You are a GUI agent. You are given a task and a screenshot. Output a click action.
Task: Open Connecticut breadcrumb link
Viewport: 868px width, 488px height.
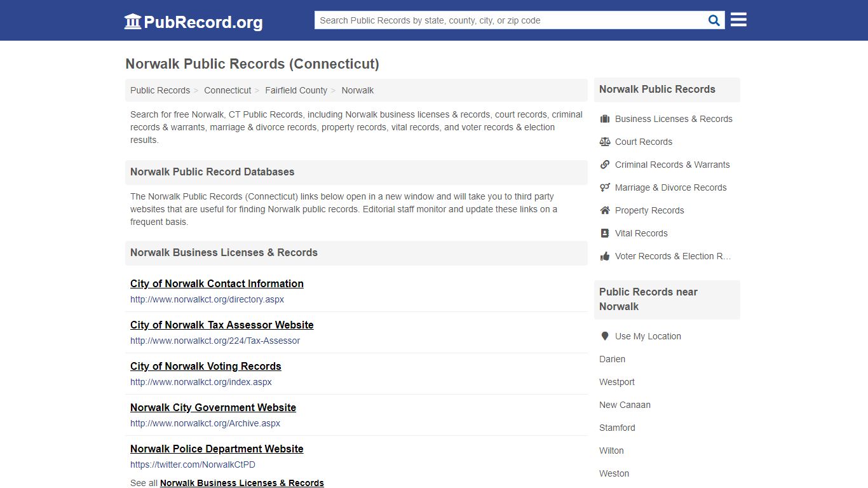coord(227,90)
